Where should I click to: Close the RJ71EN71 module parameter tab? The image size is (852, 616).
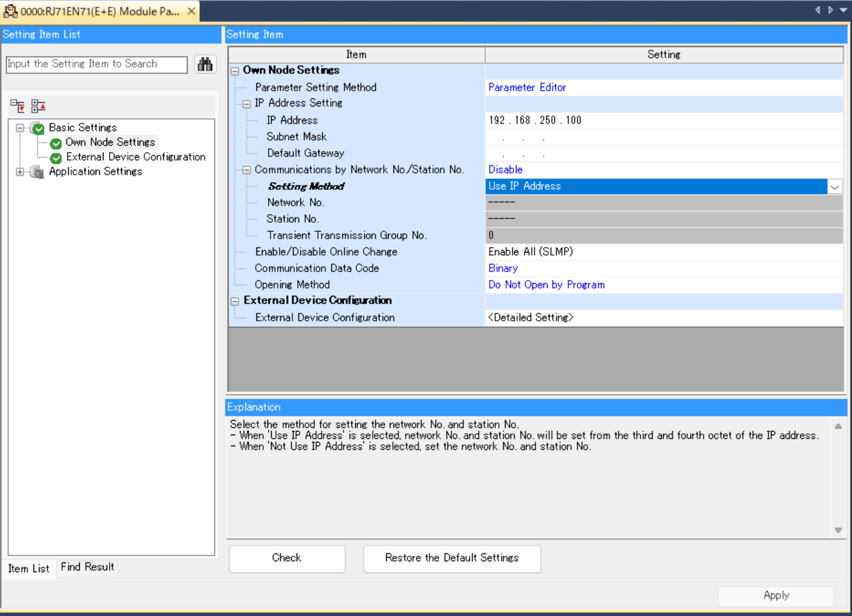pyautogui.click(x=191, y=11)
